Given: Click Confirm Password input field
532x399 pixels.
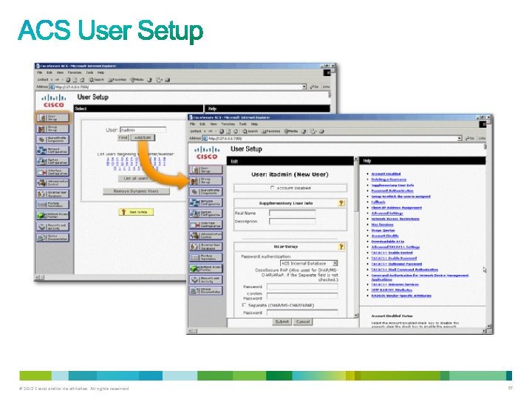Looking at the screenshot, I should pyautogui.click(x=302, y=296).
